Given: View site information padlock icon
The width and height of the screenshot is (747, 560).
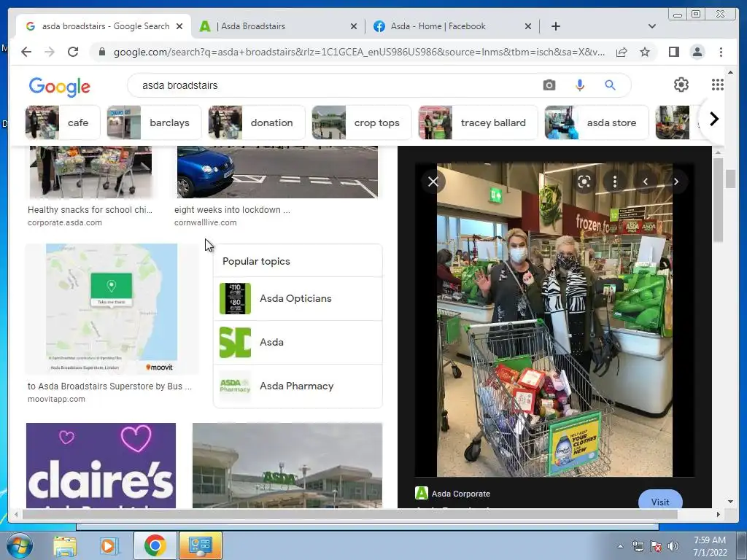Looking at the screenshot, I should point(101,52).
